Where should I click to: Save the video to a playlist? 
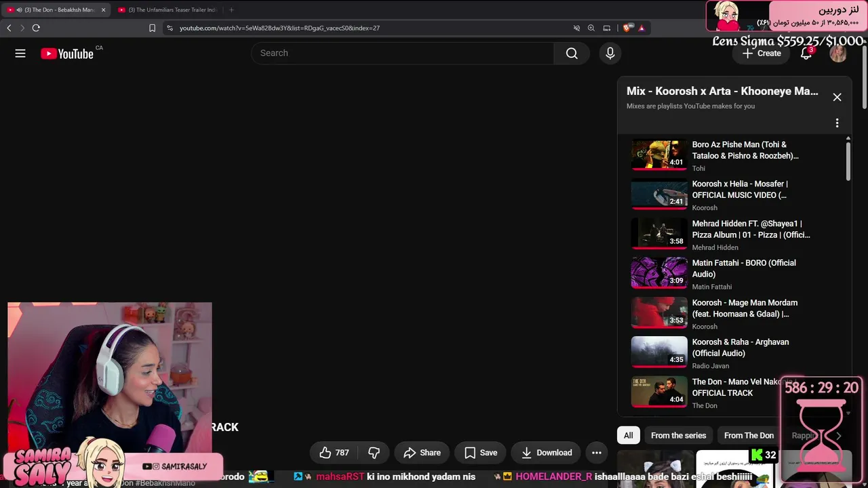pyautogui.click(x=481, y=453)
